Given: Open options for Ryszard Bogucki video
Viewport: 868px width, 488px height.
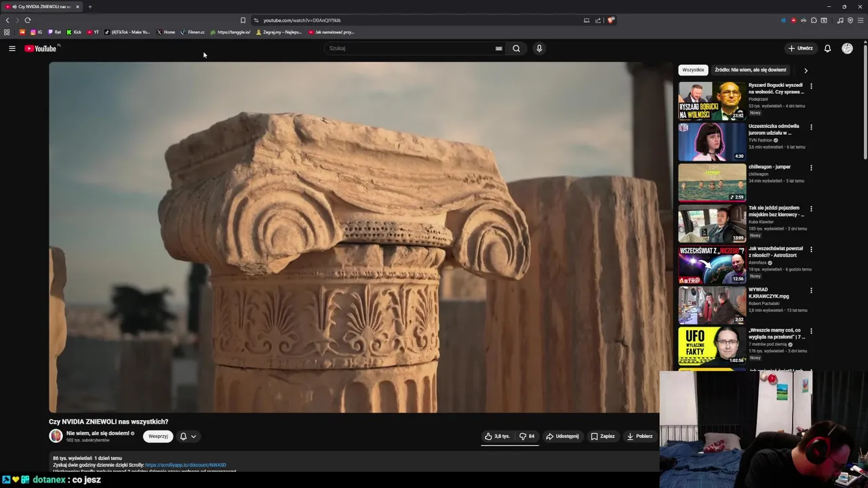Looking at the screenshot, I should (811, 86).
